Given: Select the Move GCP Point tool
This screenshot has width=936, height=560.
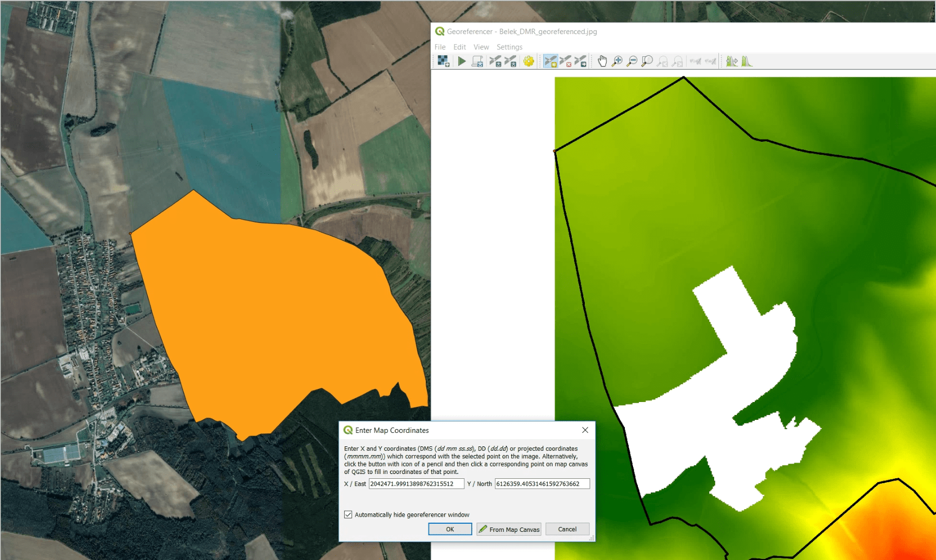Looking at the screenshot, I should tap(581, 61).
